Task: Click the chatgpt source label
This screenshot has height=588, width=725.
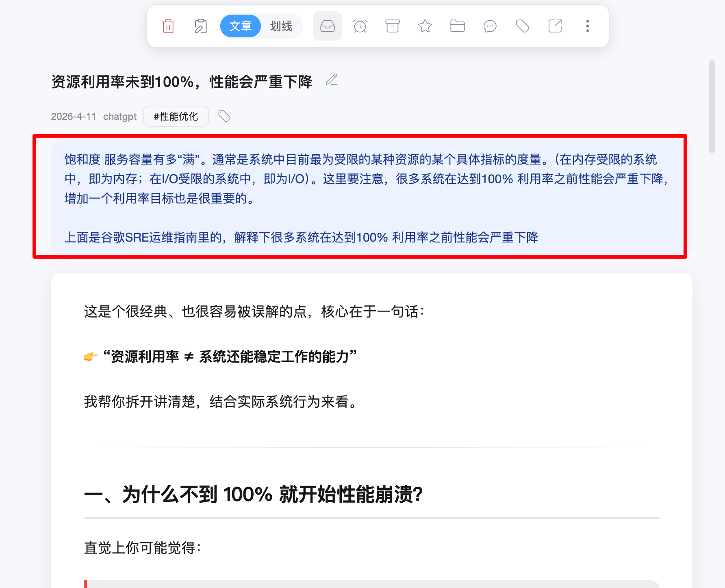Action: coord(119,117)
